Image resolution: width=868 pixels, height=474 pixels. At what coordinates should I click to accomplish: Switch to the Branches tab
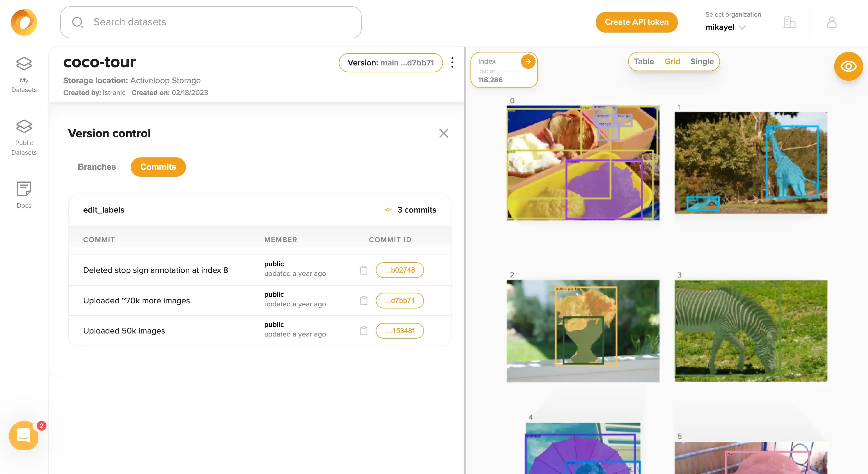click(97, 167)
